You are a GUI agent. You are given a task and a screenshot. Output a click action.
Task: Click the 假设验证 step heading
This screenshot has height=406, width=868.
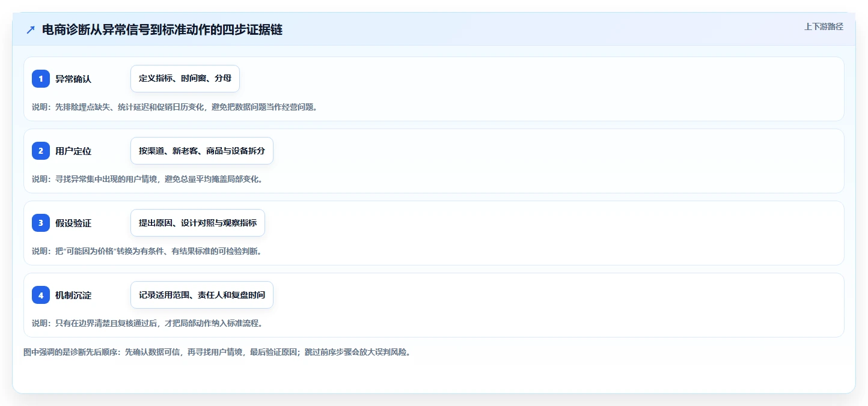pyautogui.click(x=73, y=223)
